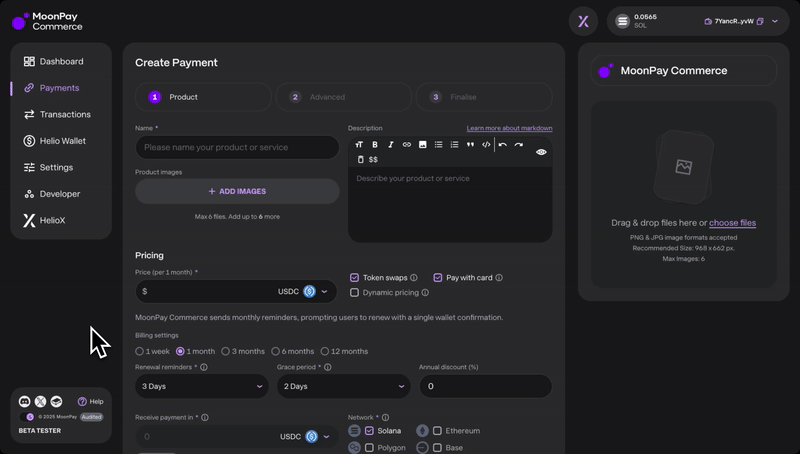Click the Renewal reminders info icon
Image resolution: width=800 pixels, height=454 pixels.
pyautogui.click(x=204, y=367)
